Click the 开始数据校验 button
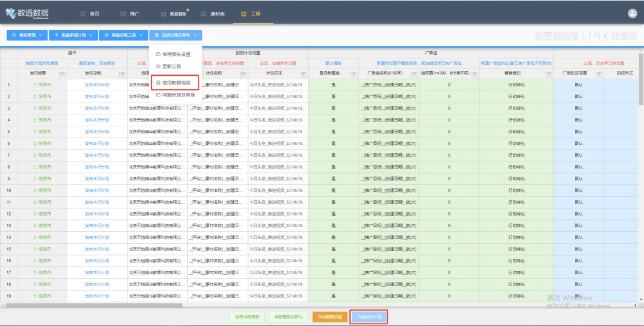This screenshot has width=644, height=326. (x=330, y=317)
